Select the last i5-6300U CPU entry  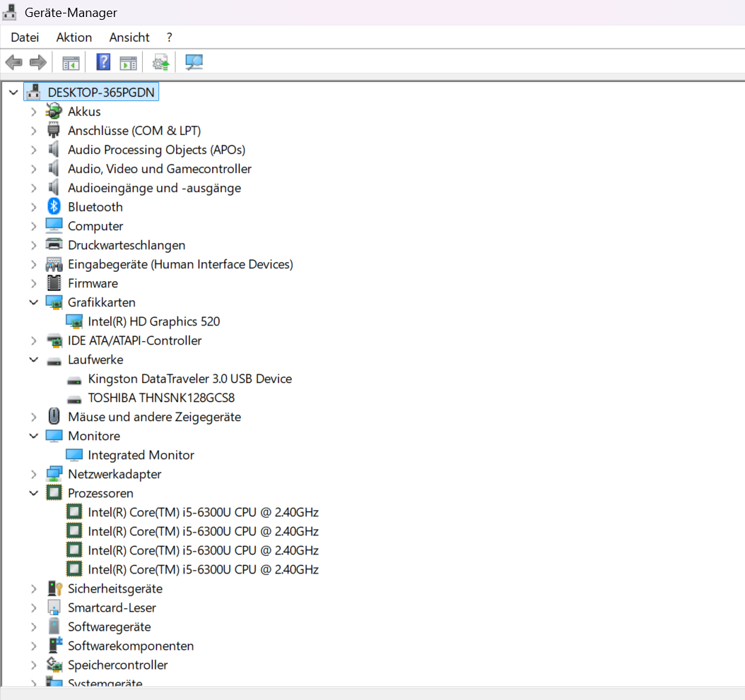[x=203, y=569]
